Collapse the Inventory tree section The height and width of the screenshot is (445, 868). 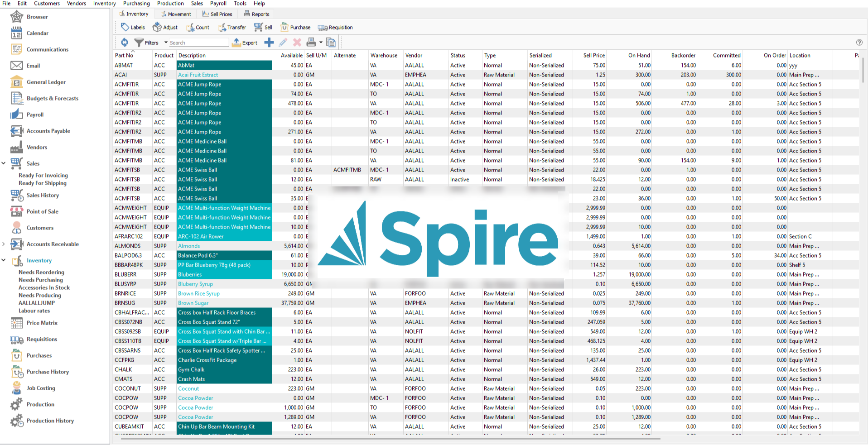click(4, 260)
